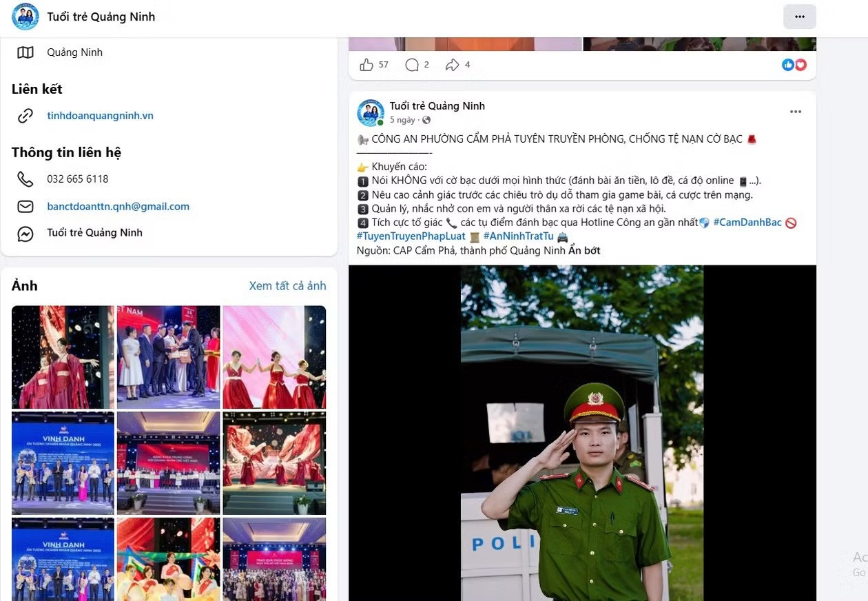Click the globe privacy icon next to 5 ngày

point(426,120)
